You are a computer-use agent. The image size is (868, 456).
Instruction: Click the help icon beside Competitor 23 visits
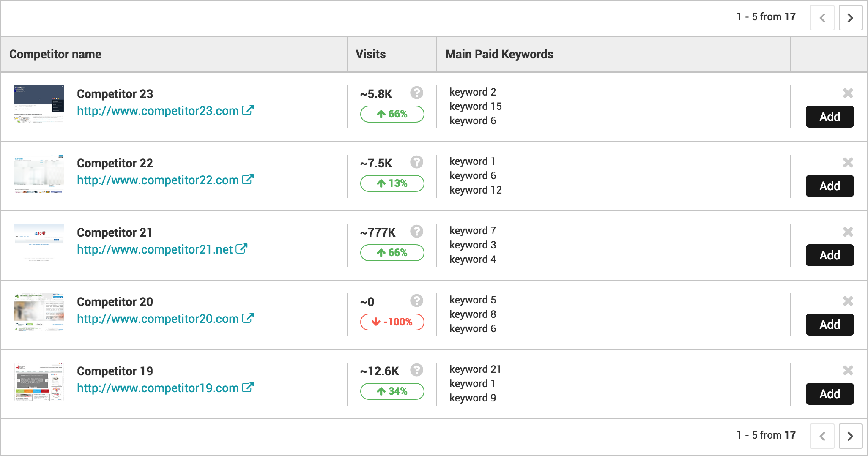click(416, 93)
